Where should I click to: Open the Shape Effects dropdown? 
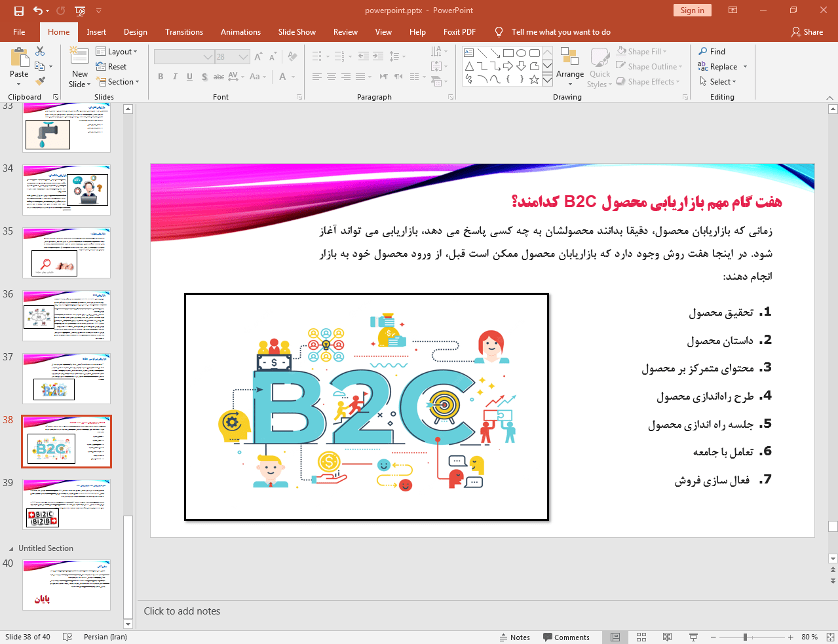[648, 82]
